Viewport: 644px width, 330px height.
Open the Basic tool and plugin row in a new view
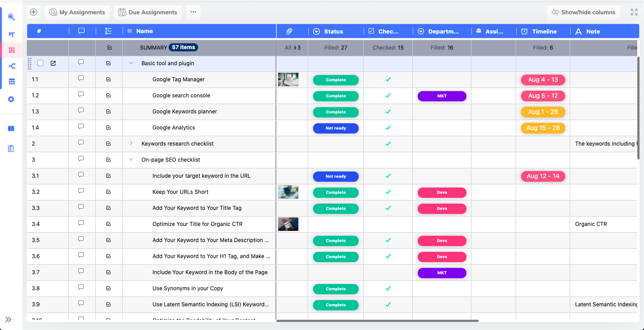[53, 63]
